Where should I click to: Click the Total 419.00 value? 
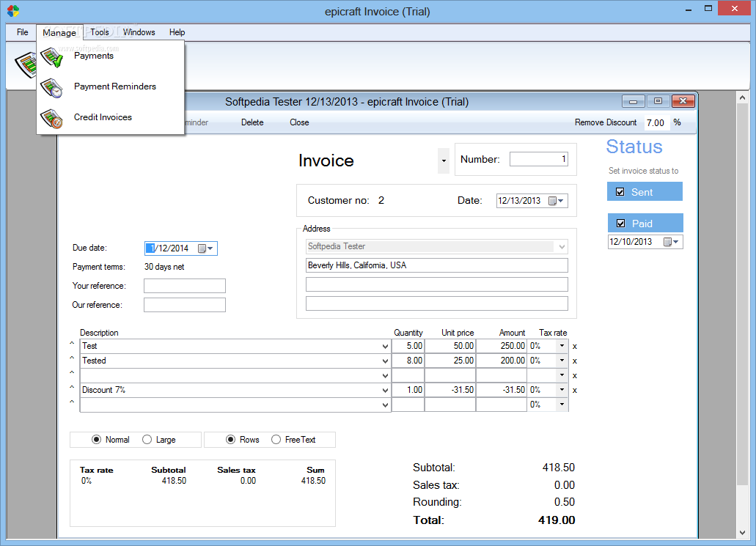[557, 520]
